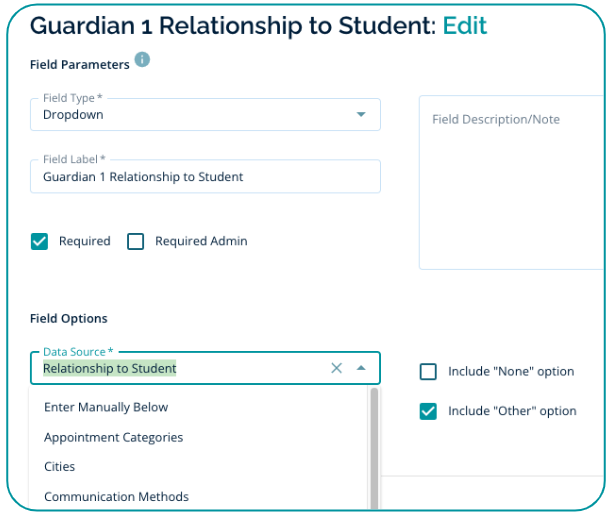Clear the Data Source selection with X
Screen dimensions: 613x516
pyautogui.click(x=336, y=368)
